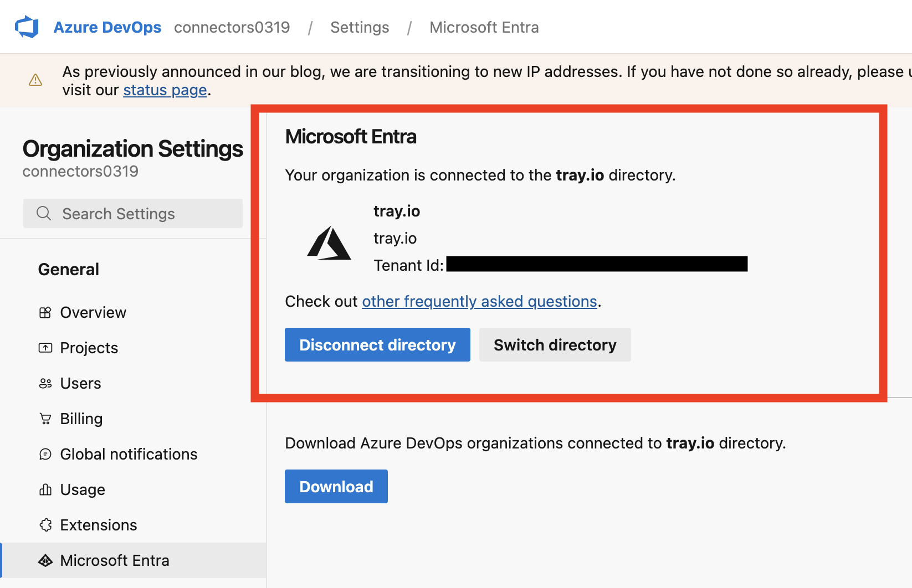This screenshot has width=912, height=588.
Task: Navigate to Settings in the breadcrumb
Action: click(360, 27)
